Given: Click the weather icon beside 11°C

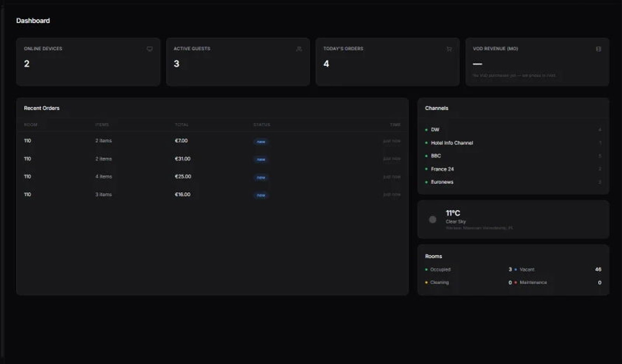Looking at the screenshot, I should pyautogui.click(x=432, y=219).
